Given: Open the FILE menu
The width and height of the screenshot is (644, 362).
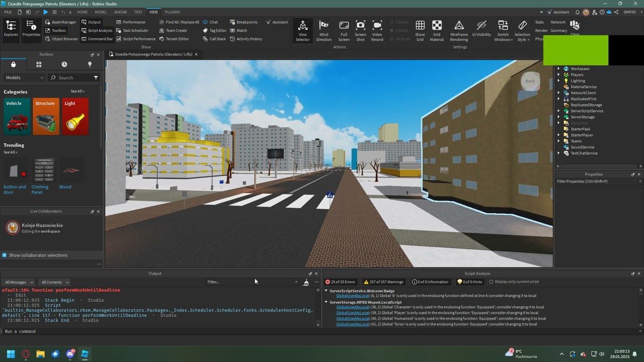Looking at the screenshot, I should [8, 12].
